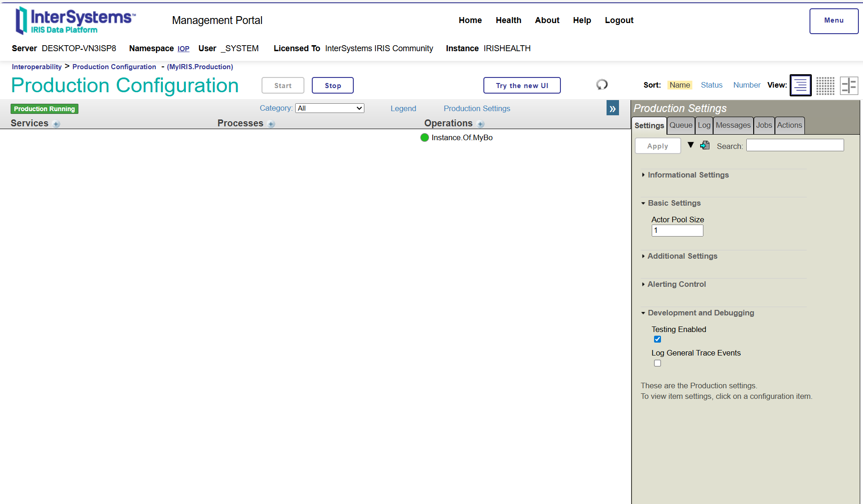Switch to list view icon

point(800,85)
